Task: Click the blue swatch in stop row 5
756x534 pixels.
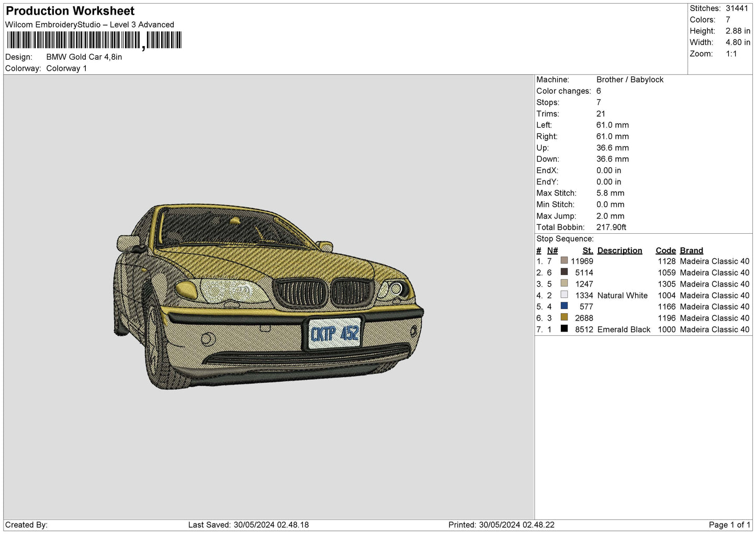Action: (x=564, y=306)
